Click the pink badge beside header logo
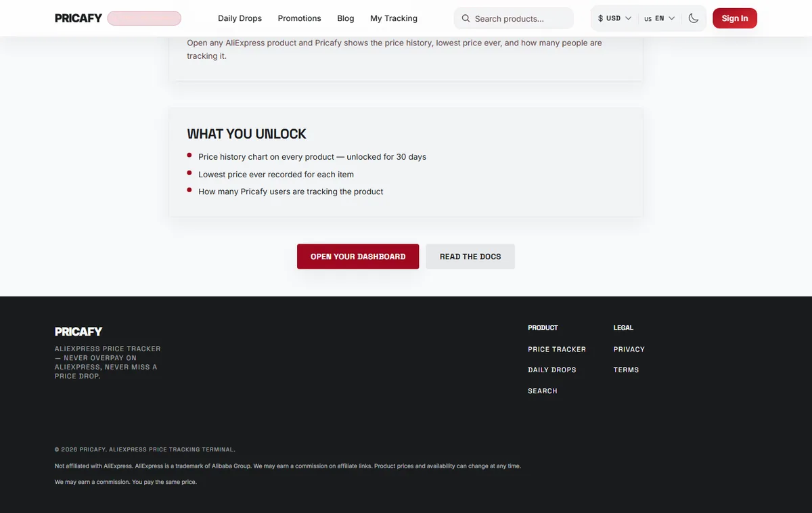812x513 pixels. 144,18
